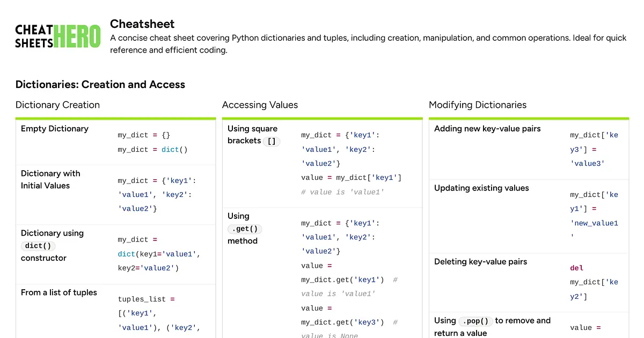
Task: Toggle the Adding new key-value pairs row
Action: [487, 129]
